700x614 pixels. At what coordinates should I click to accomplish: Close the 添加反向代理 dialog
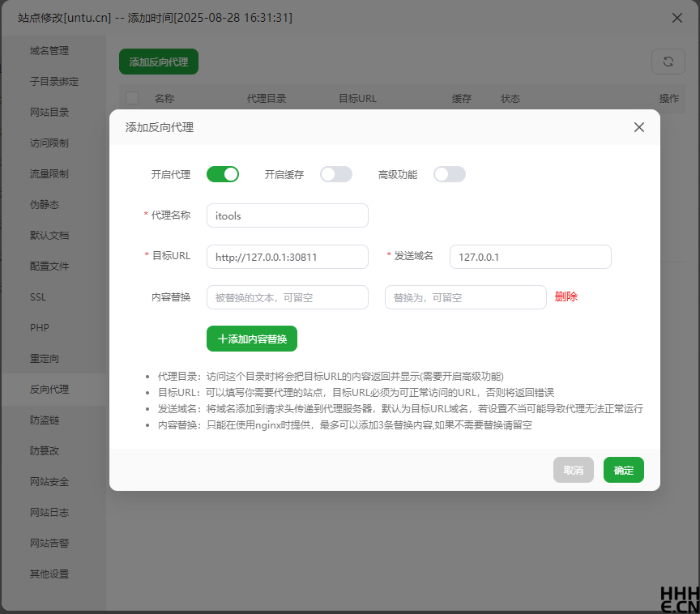(x=638, y=127)
